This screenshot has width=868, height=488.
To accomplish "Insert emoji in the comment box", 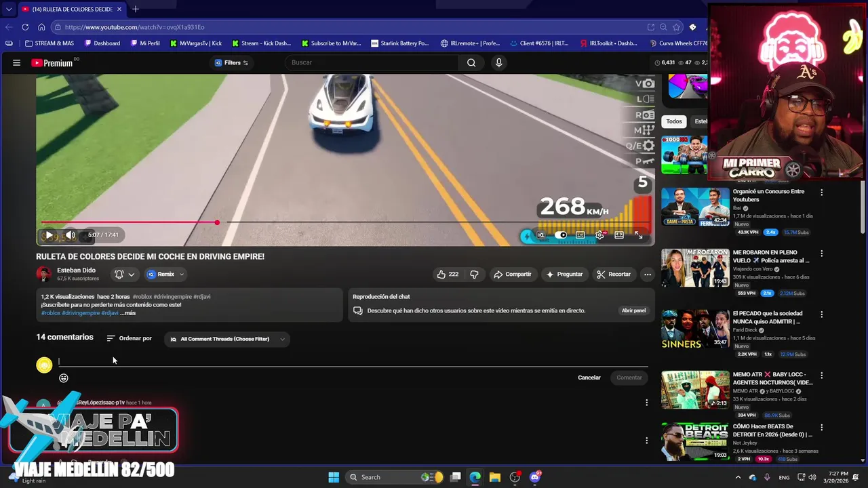I will pyautogui.click(x=64, y=378).
